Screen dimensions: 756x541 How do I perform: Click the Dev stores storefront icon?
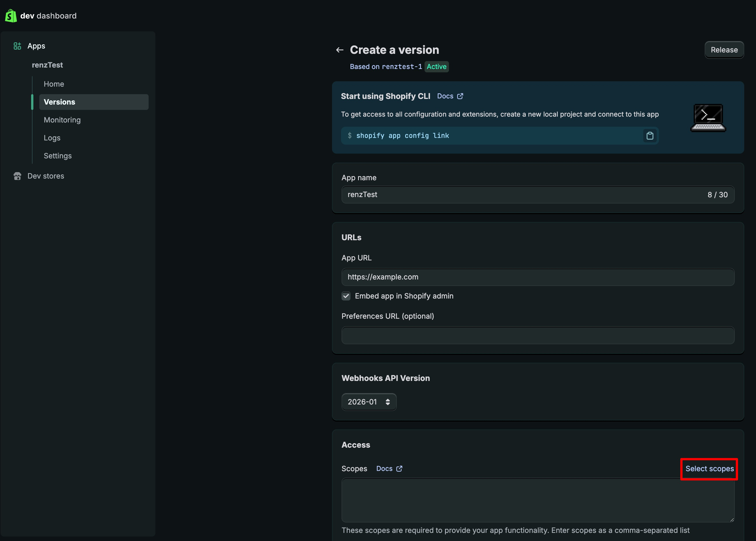click(x=17, y=176)
